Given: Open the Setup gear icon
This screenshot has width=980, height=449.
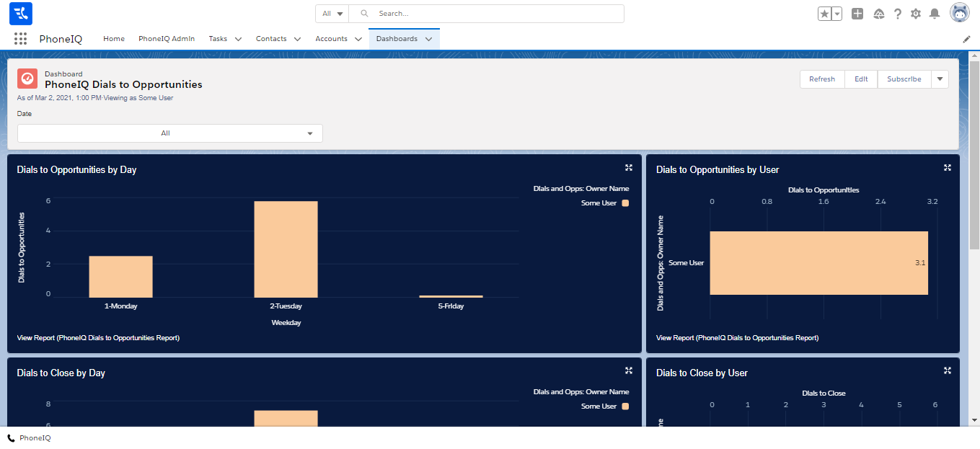Looking at the screenshot, I should (x=916, y=14).
